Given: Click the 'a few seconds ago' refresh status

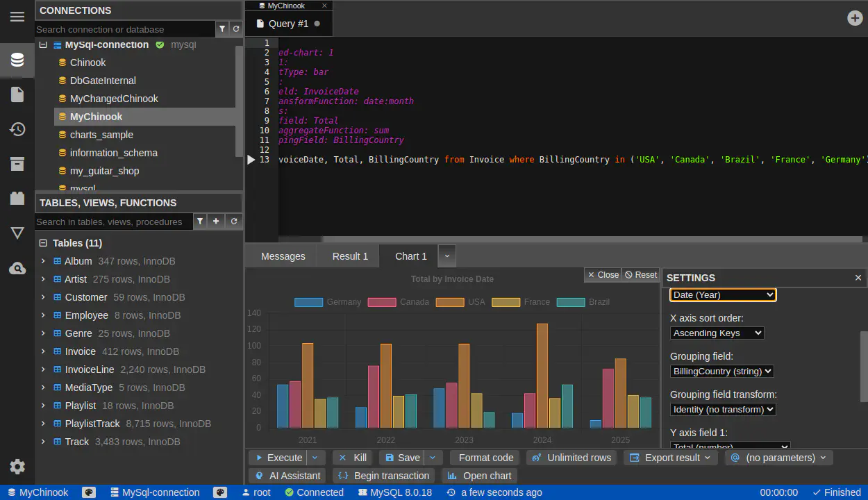Looking at the screenshot, I should pyautogui.click(x=494, y=492).
